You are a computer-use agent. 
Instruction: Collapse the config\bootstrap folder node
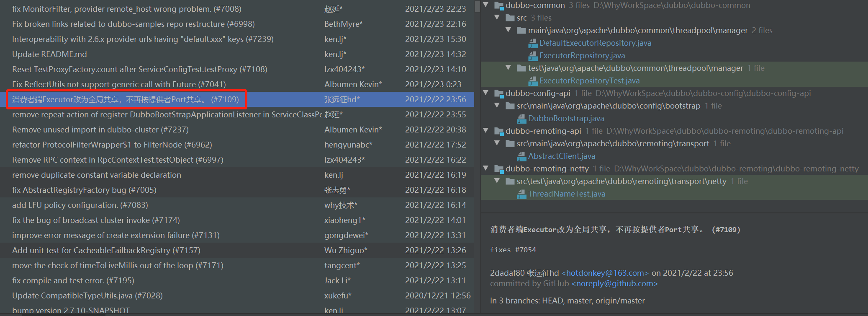(x=497, y=105)
